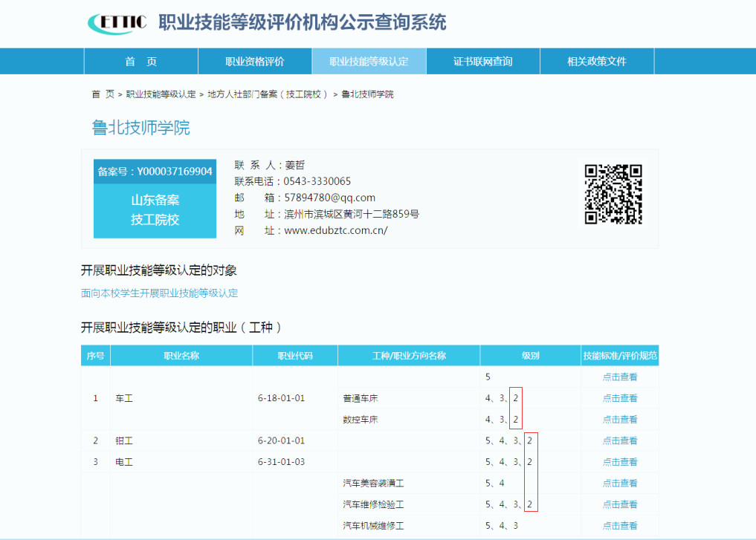Screen dimensions: 756x540
Task: Click the ETTIC logo
Action: (x=117, y=23)
